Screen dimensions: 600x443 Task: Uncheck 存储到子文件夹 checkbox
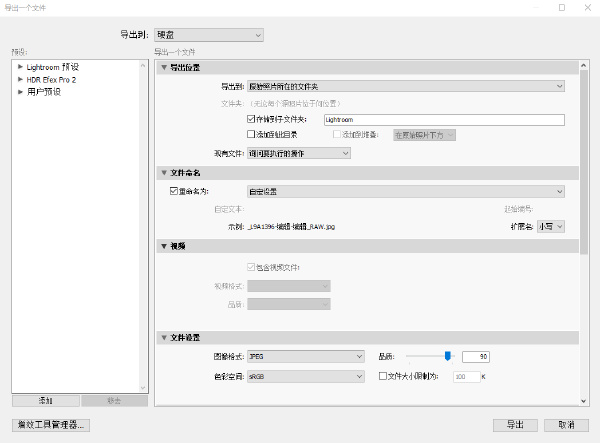pos(251,119)
